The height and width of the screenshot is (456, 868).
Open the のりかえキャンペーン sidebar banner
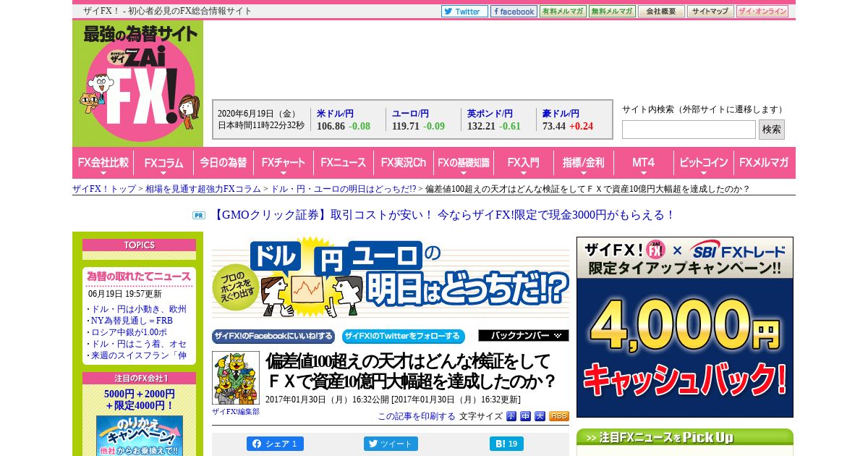[x=139, y=436]
